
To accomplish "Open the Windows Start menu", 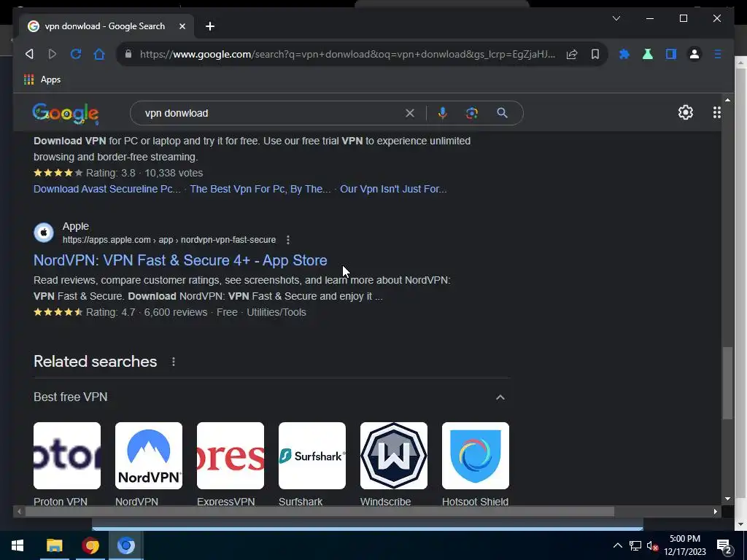I will tap(18, 545).
